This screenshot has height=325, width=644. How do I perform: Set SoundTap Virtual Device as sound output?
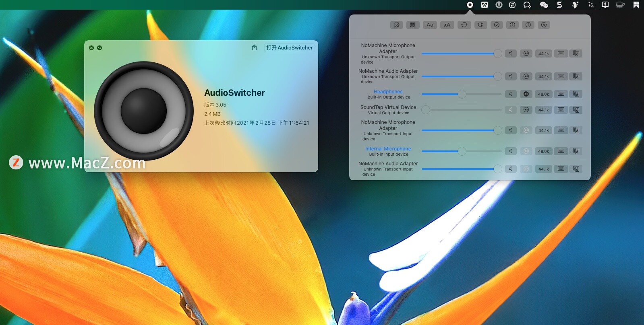[x=526, y=110]
